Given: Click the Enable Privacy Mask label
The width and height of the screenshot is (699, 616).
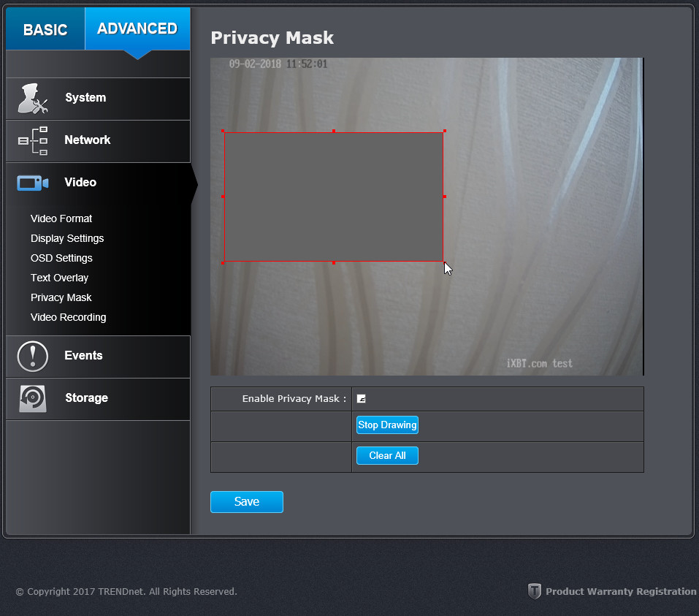Looking at the screenshot, I should (x=294, y=399).
